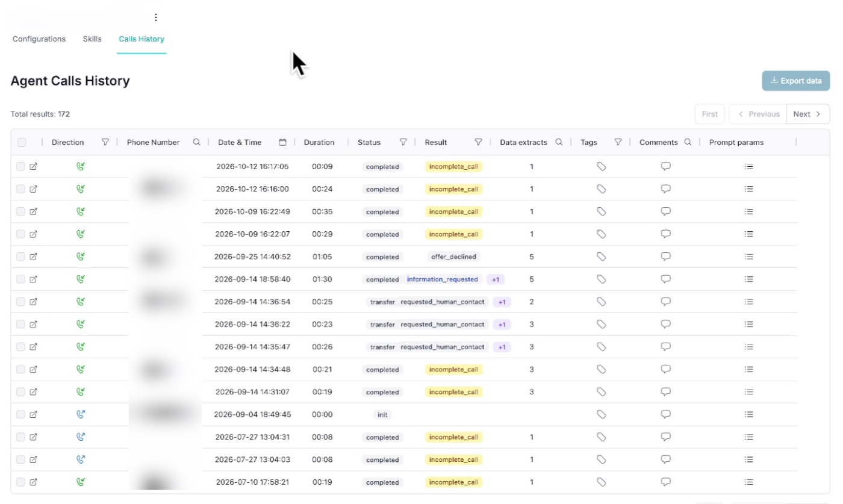Image resolution: width=843 pixels, height=504 pixels.
Task: Click the Previous page button
Action: [x=757, y=114]
